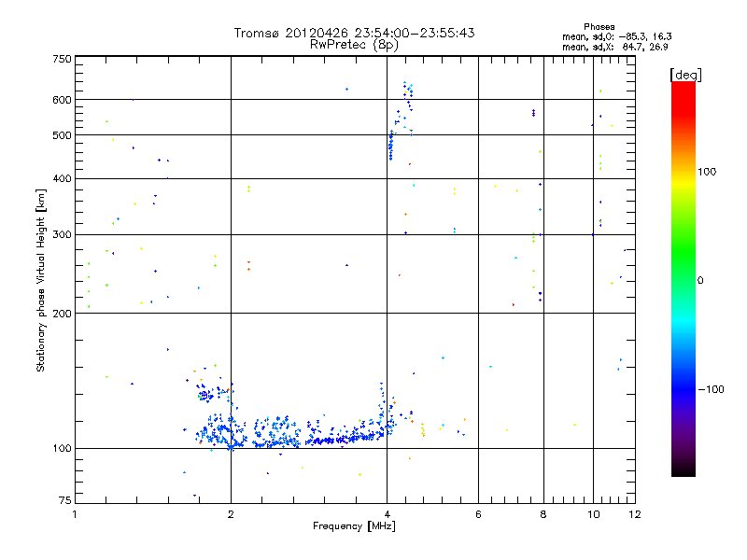Click the y-axis tick label "750"
Viewport: 747px width, 560px height.
tap(63, 59)
